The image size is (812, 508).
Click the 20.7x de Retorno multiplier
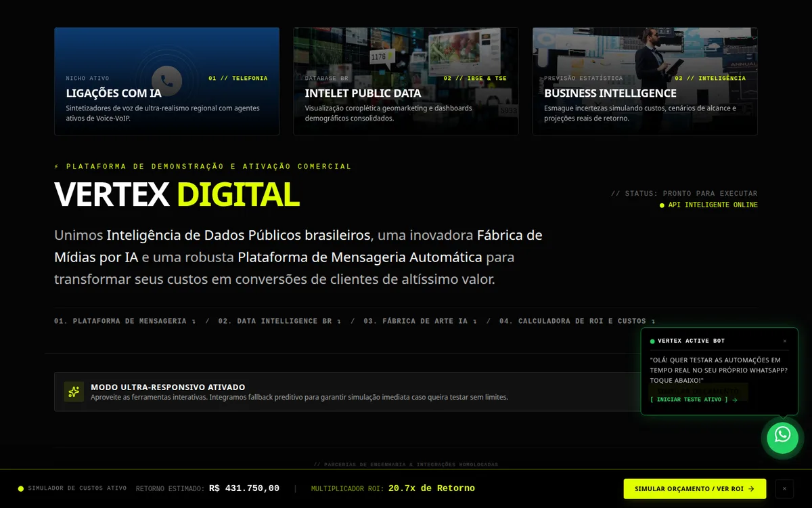(432, 488)
